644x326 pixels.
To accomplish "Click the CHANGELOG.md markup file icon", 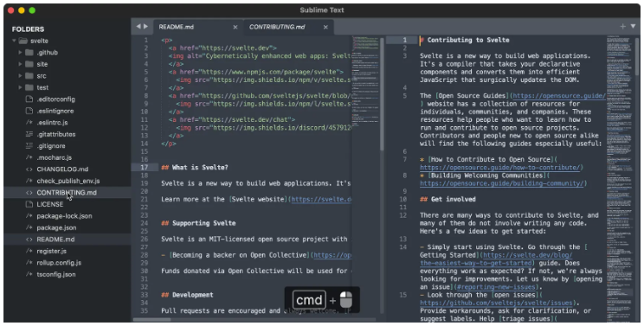I will coord(29,169).
